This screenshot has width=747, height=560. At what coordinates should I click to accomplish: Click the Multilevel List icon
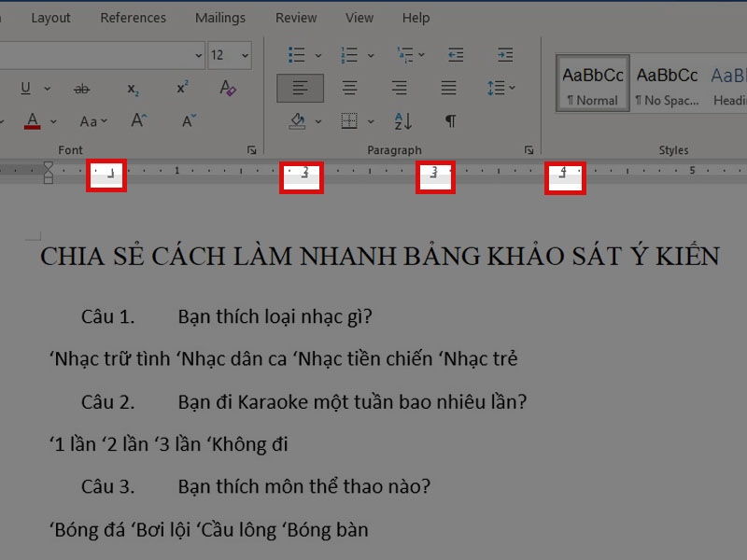coord(405,55)
